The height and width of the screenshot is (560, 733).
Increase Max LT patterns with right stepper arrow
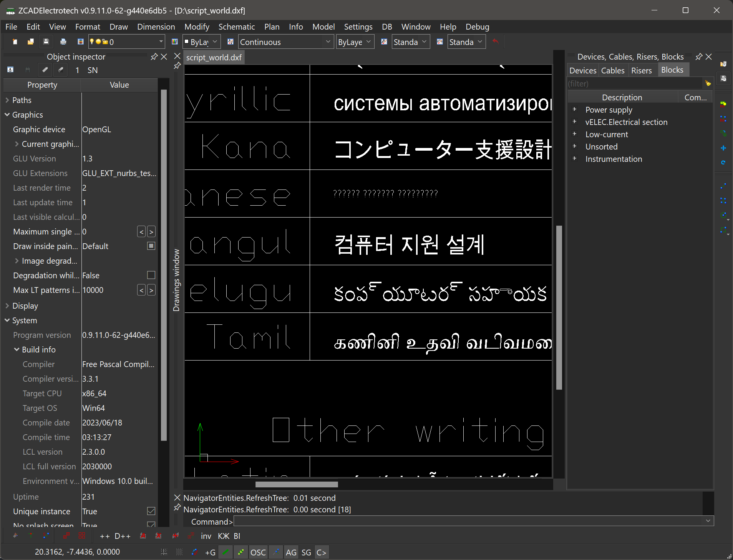151,290
